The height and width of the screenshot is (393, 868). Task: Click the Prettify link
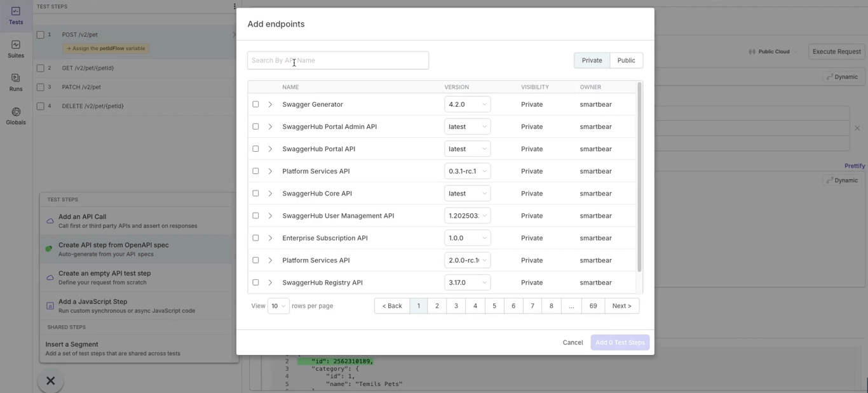pos(855,166)
